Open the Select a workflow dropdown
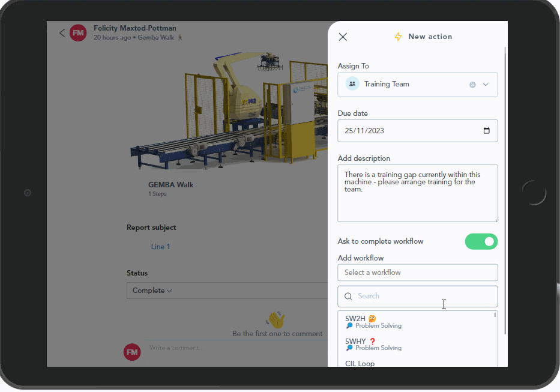This screenshot has width=560, height=392. point(417,273)
